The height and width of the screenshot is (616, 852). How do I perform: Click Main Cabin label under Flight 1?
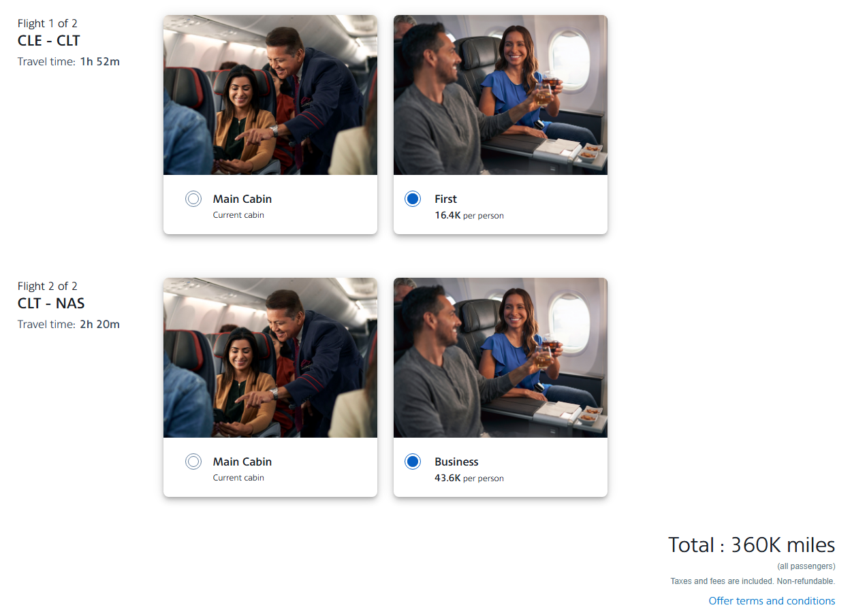point(242,199)
